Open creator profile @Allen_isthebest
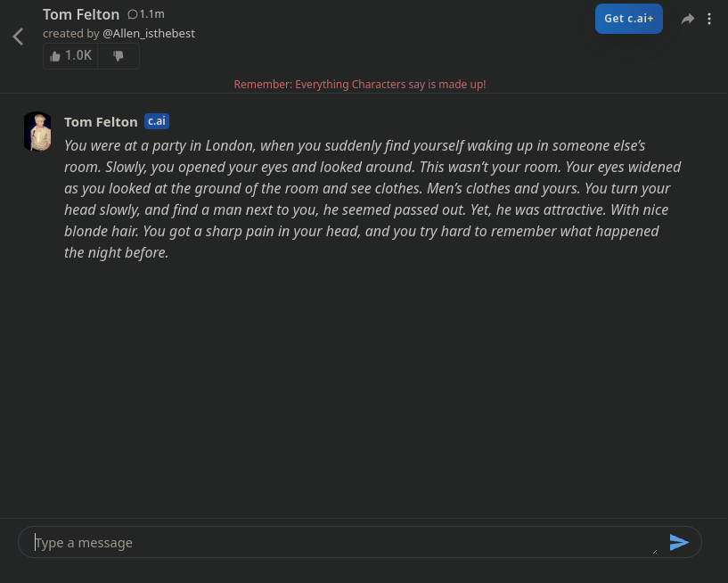The height and width of the screenshot is (583, 728). pos(149,34)
